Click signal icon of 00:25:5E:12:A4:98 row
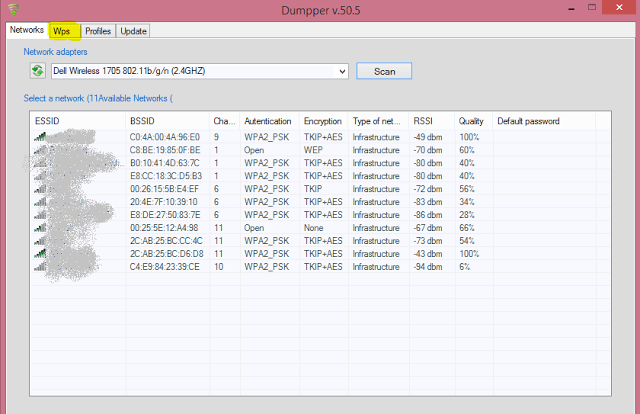640x414 pixels. tap(40, 227)
